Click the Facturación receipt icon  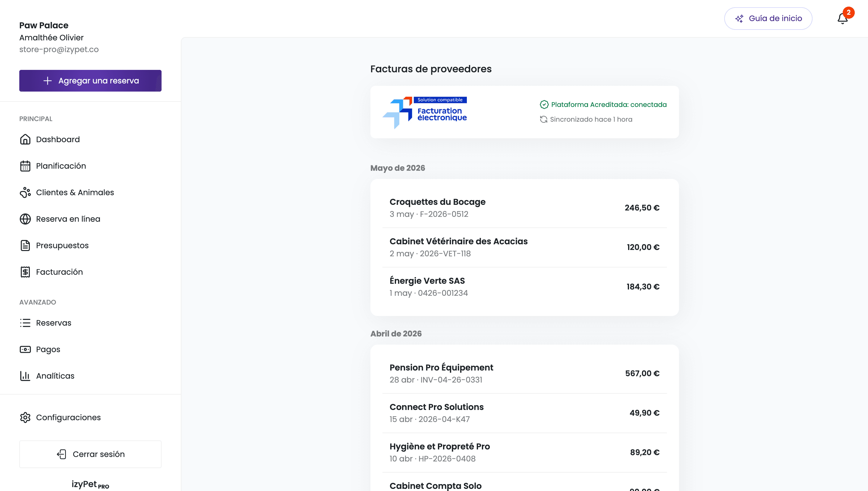click(25, 272)
